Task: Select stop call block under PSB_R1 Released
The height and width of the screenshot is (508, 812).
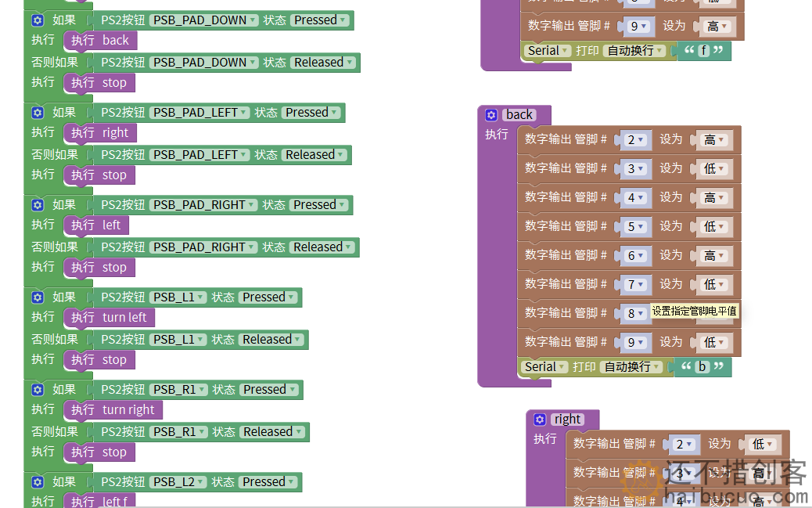Action: [99, 452]
